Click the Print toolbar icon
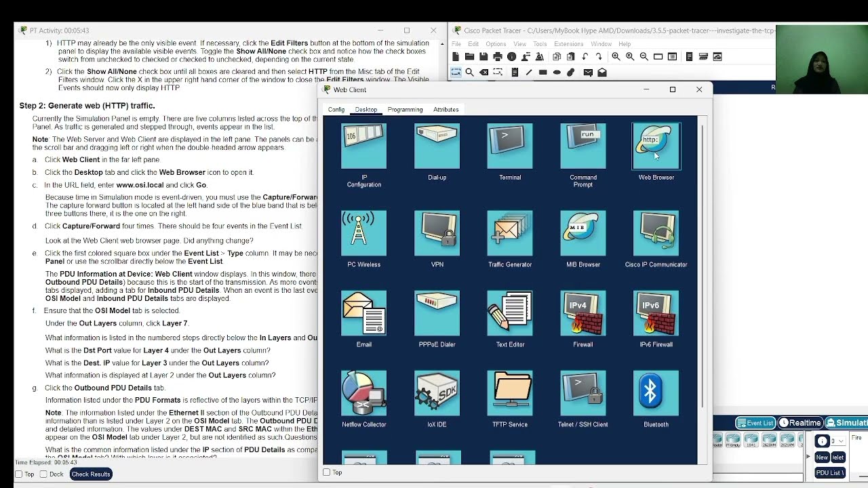 click(498, 57)
